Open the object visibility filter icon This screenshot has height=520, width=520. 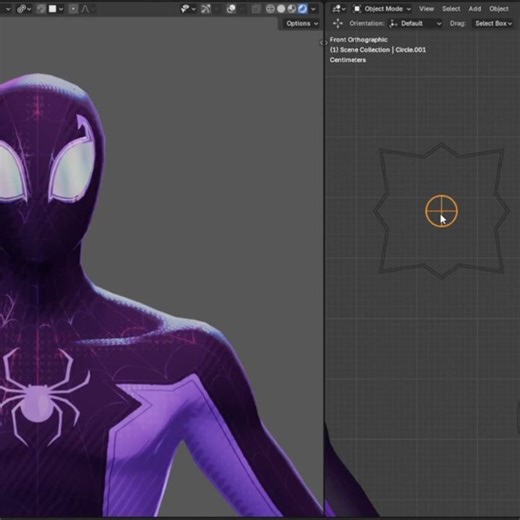pyautogui.click(x=185, y=9)
